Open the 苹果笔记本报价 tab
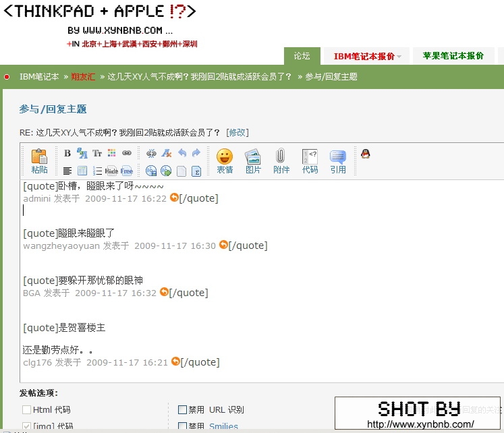Image resolution: width=504 pixels, height=433 pixels. [453, 56]
